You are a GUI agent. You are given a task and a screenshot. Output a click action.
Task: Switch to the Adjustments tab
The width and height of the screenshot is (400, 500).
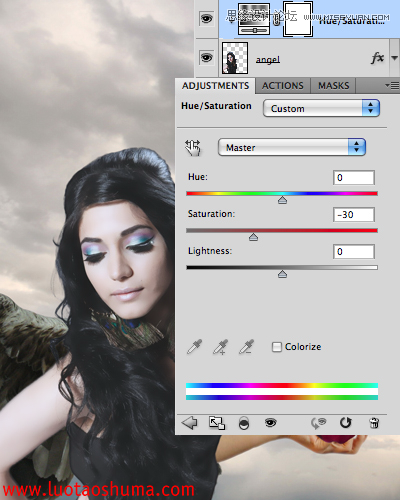[x=215, y=86]
